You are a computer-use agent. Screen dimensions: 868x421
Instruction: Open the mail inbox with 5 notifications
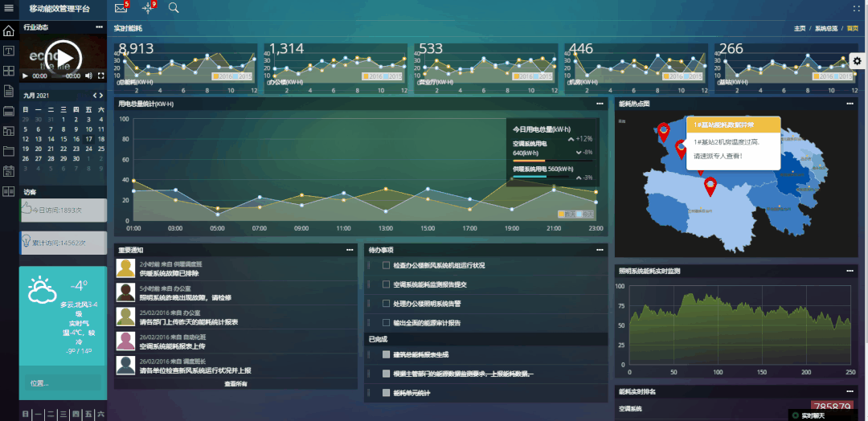[121, 8]
